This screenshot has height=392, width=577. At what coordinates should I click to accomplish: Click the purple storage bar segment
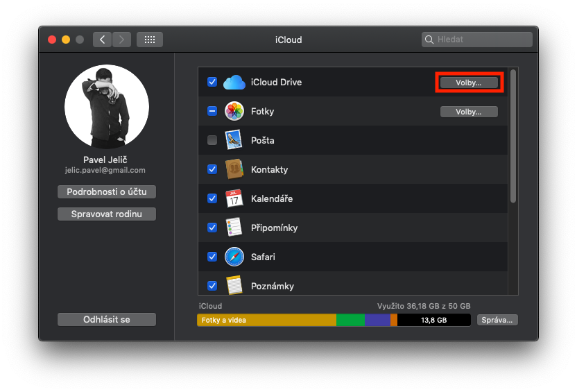377,320
